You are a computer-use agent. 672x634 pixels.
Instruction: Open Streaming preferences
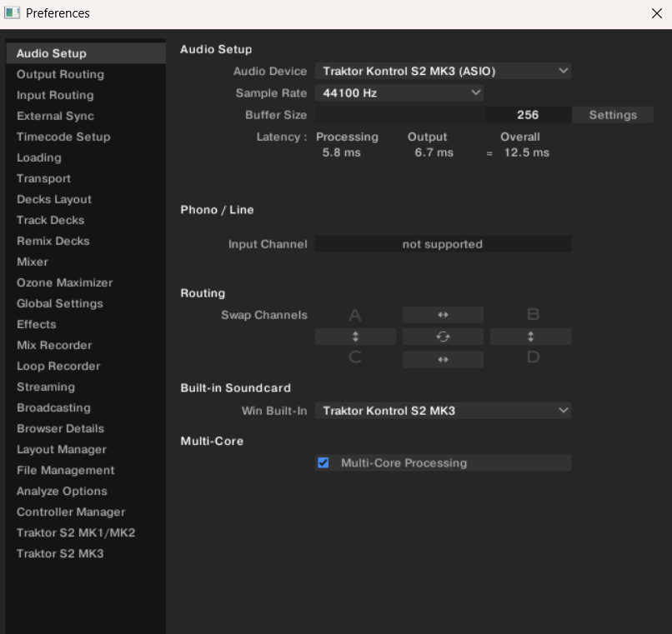click(86, 387)
